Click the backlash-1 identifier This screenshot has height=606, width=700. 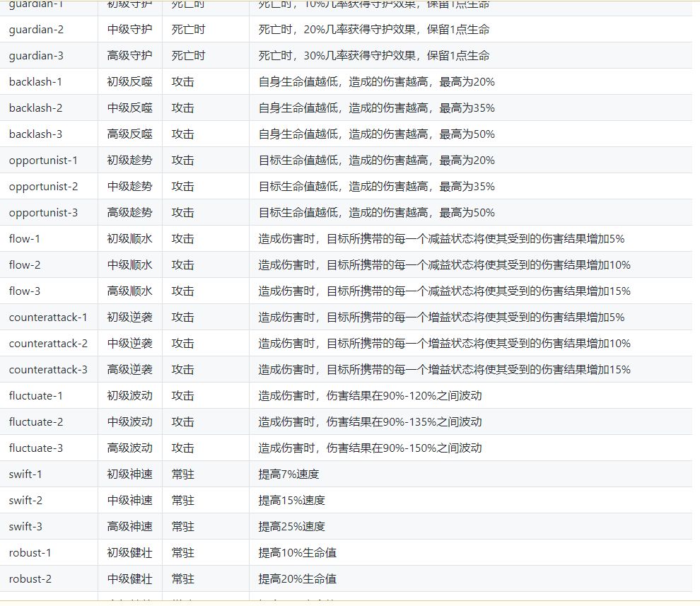coord(35,82)
